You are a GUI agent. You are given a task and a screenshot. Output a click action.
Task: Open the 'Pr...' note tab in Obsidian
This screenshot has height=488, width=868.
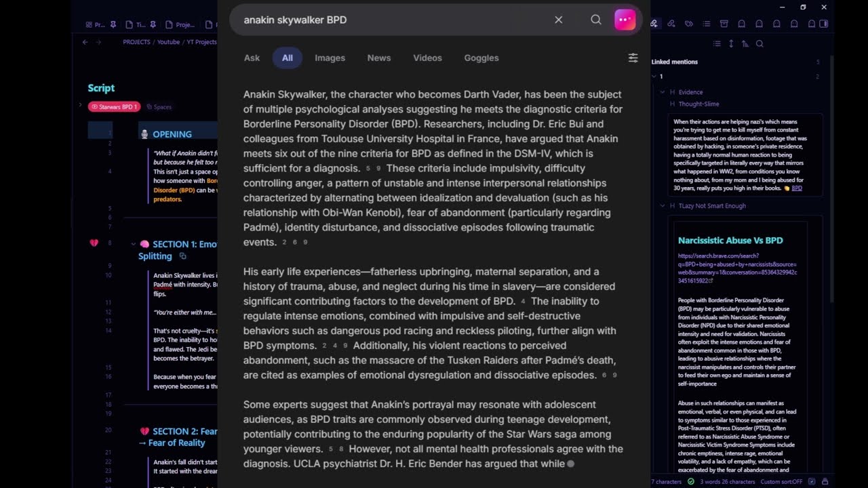pos(96,24)
